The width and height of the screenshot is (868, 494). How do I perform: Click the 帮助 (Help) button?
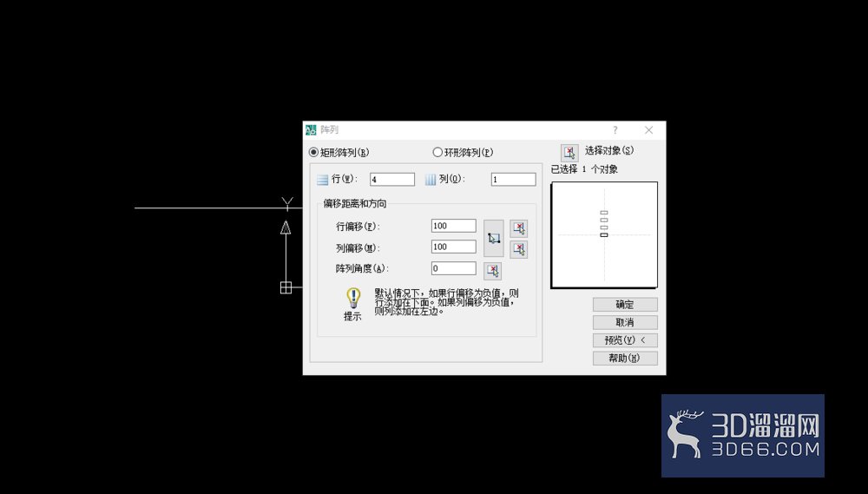625,359
